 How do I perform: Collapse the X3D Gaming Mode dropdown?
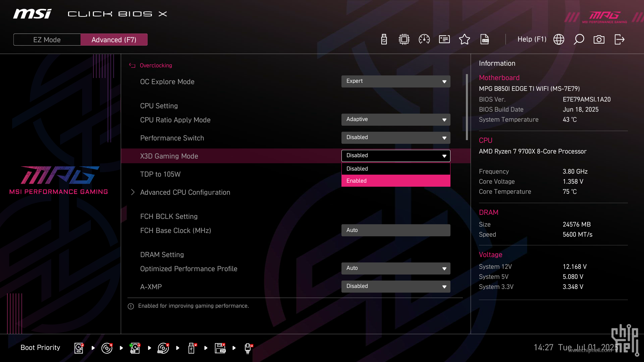click(396, 156)
